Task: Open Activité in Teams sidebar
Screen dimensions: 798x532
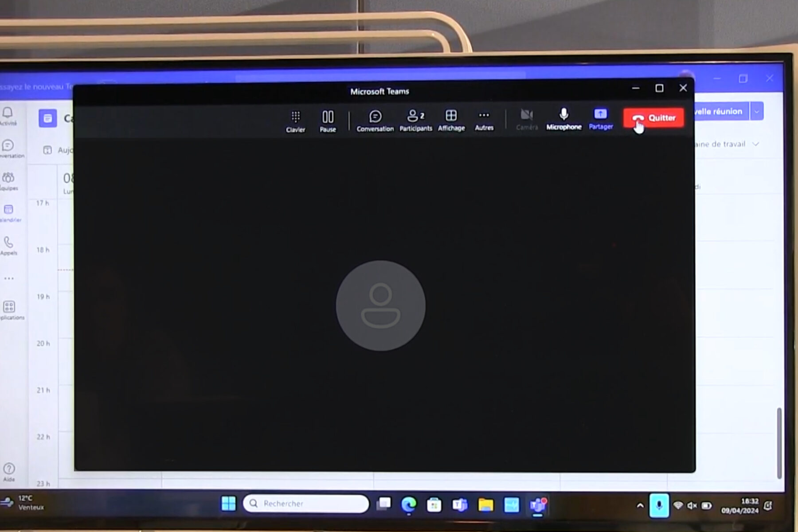Action: pyautogui.click(x=8, y=116)
